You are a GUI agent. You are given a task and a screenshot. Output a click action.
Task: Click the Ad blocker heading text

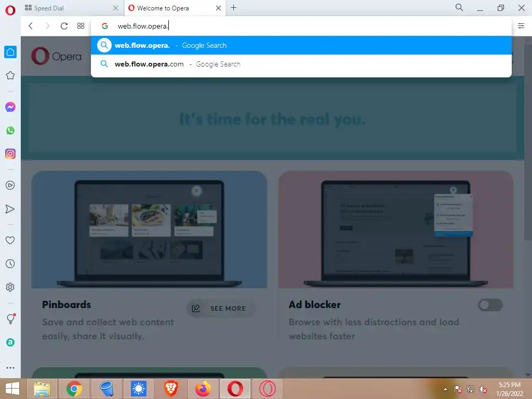[x=314, y=304]
